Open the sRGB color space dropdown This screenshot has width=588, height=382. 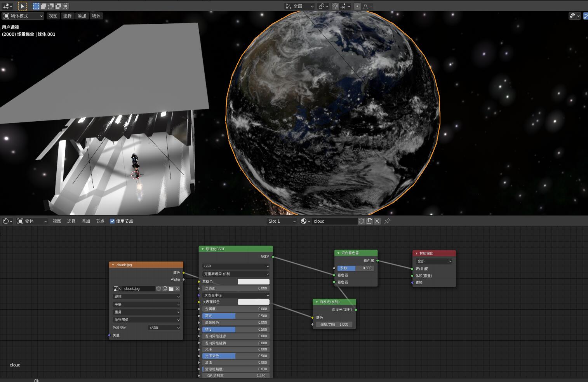coord(165,328)
